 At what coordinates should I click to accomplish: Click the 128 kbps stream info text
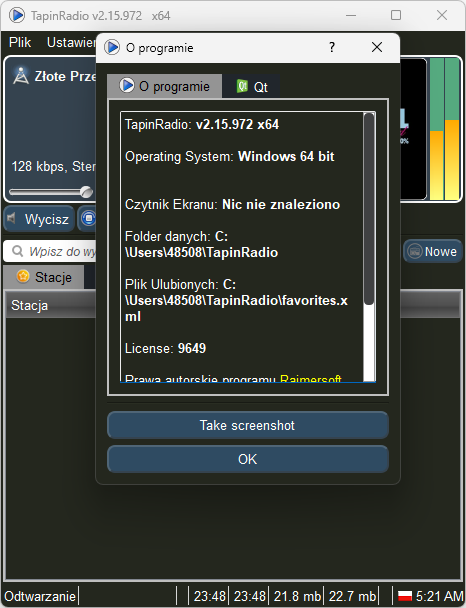click(x=54, y=166)
